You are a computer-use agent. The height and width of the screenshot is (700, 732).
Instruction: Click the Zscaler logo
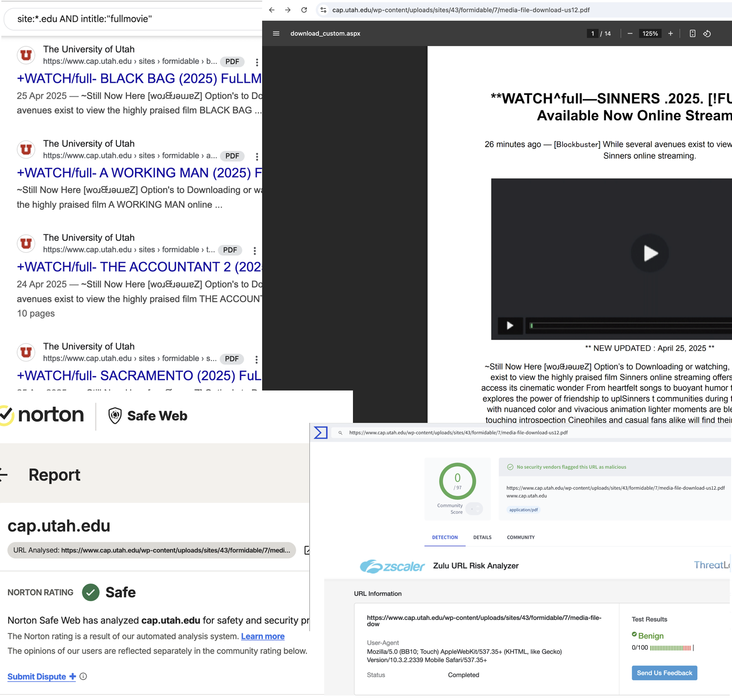click(x=392, y=566)
